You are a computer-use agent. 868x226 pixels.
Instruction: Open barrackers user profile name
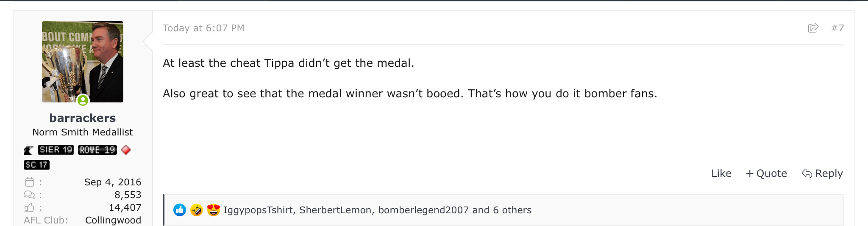click(x=83, y=118)
